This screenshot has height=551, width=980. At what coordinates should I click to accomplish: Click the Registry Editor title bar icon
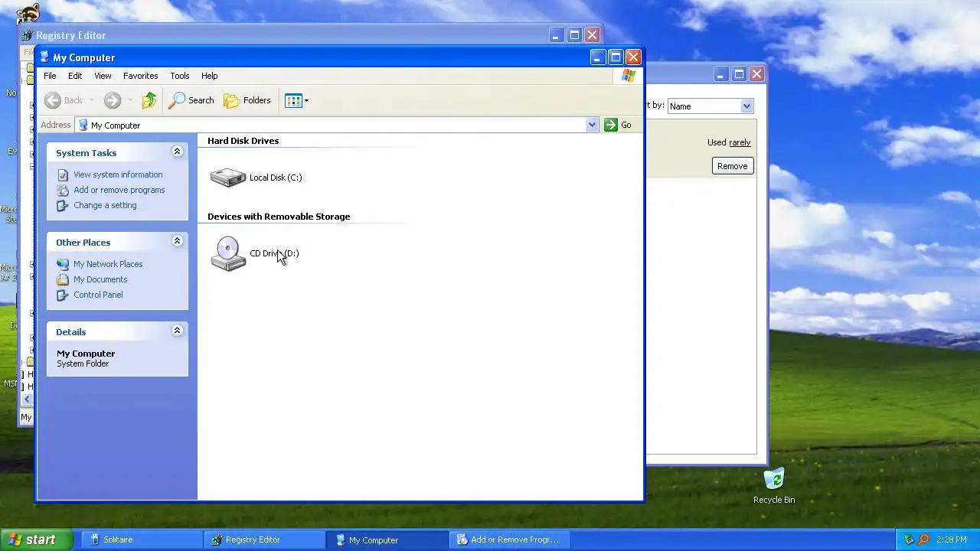coord(28,35)
